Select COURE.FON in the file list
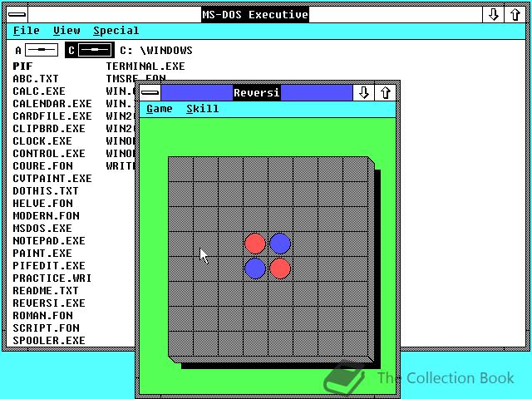532x399 pixels. pyautogui.click(x=42, y=166)
